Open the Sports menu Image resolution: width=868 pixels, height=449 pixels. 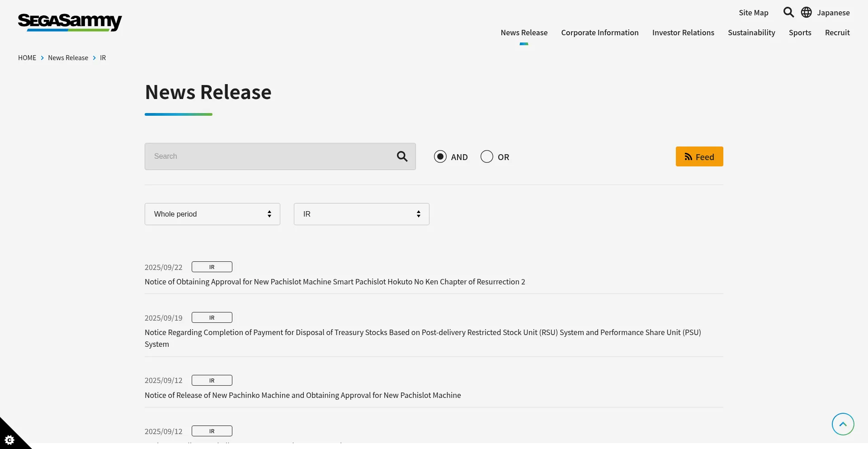click(800, 33)
